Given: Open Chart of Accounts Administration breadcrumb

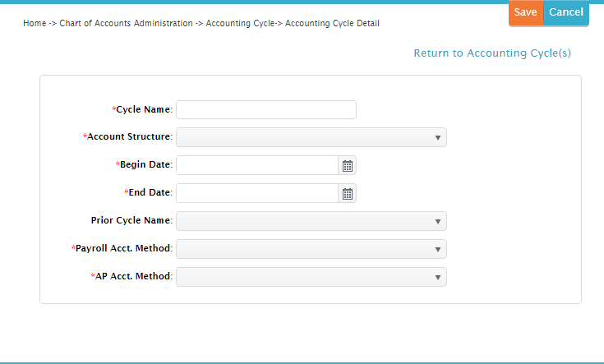Looking at the screenshot, I should click(x=126, y=24).
